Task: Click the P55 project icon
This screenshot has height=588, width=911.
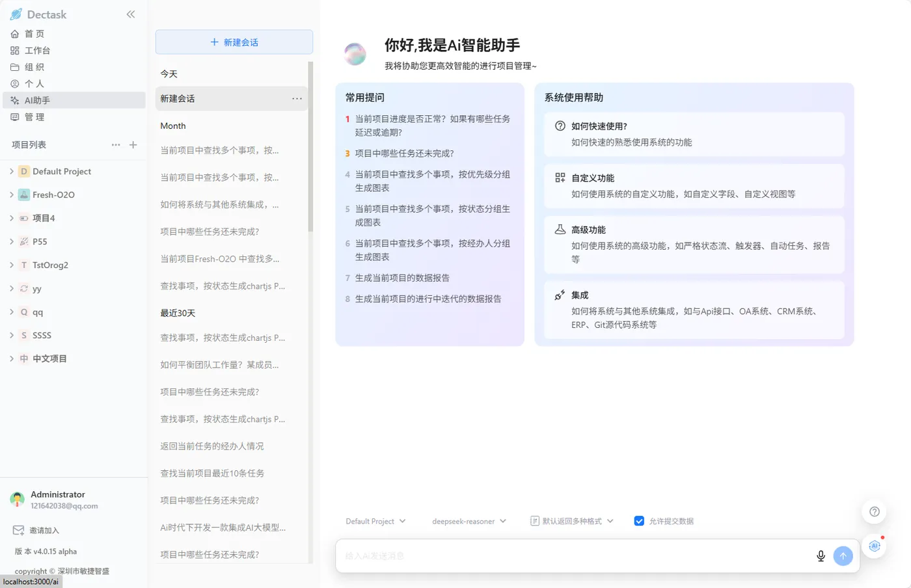Action: pyautogui.click(x=24, y=242)
